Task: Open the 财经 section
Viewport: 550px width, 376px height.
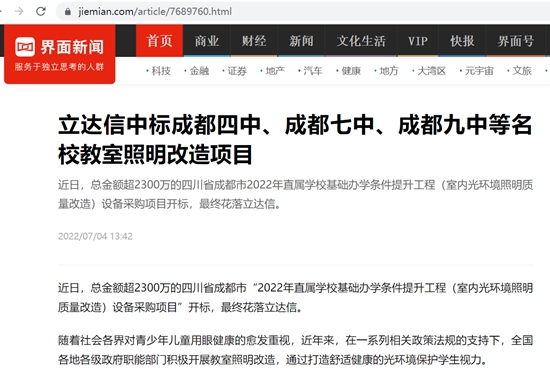Action: pos(254,41)
